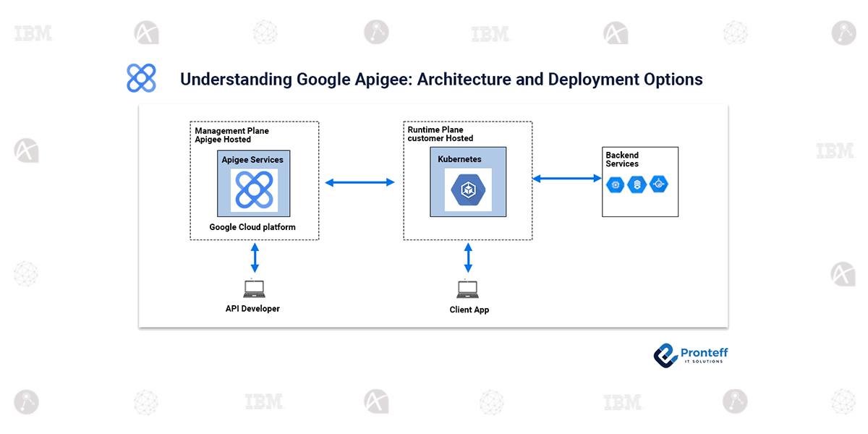The height and width of the screenshot is (434, 868).
Task: Click the Client App laptop icon
Action: pos(468,289)
